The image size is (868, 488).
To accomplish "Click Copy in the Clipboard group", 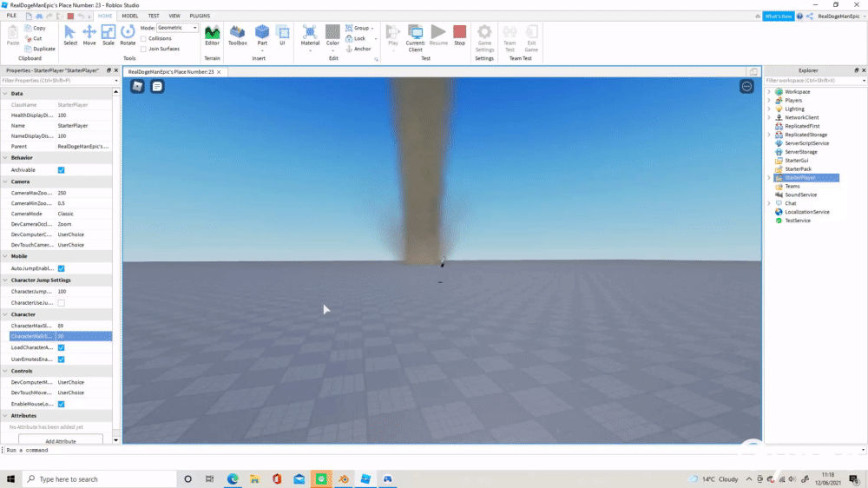I will [x=36, y=28].
